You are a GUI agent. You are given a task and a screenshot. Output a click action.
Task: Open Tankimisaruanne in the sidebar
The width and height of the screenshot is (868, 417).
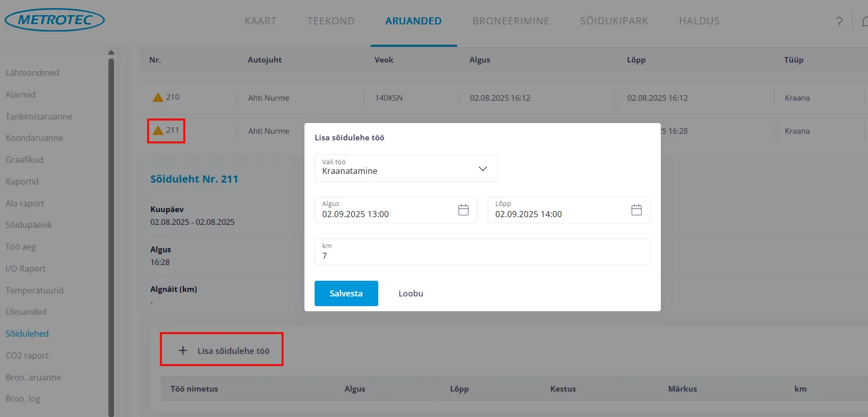click(x=39, y=116)
